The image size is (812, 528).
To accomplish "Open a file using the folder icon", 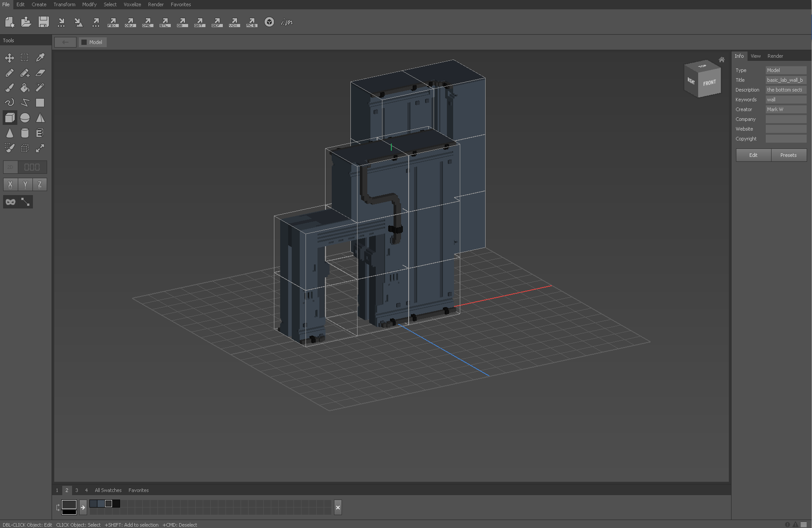I will (26, 22).
